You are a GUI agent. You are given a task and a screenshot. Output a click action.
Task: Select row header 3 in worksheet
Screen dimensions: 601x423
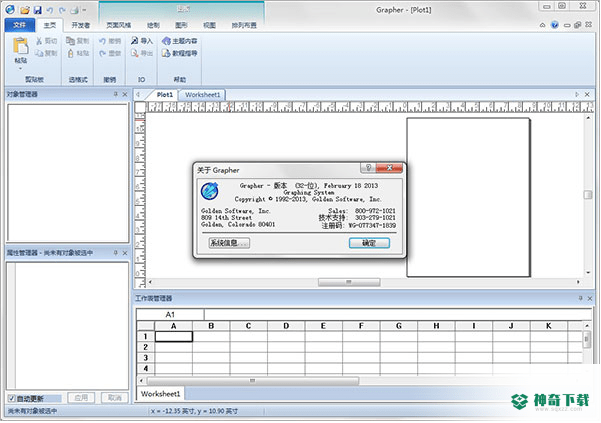pyautogui.click(x=146, y=358)
